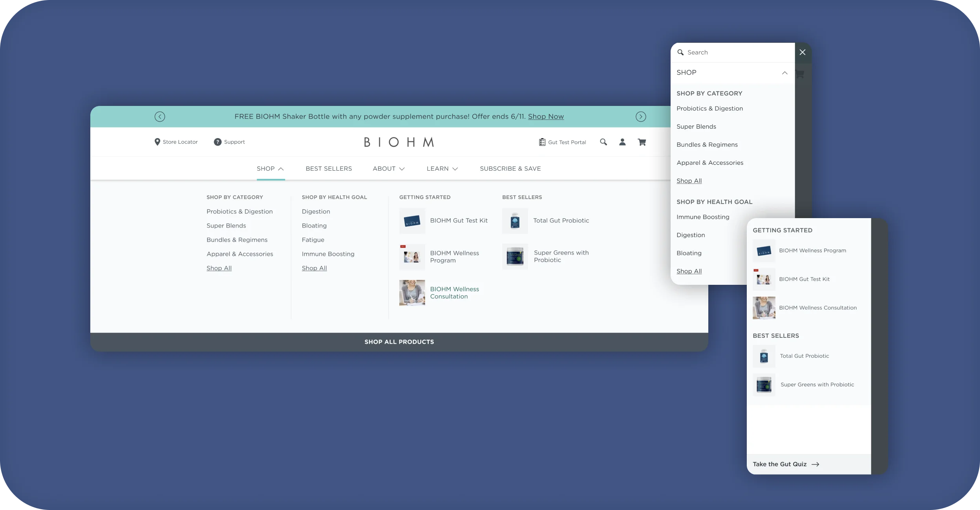Select Probiotics & Digestion in desktop category list

tap(240, 211)
